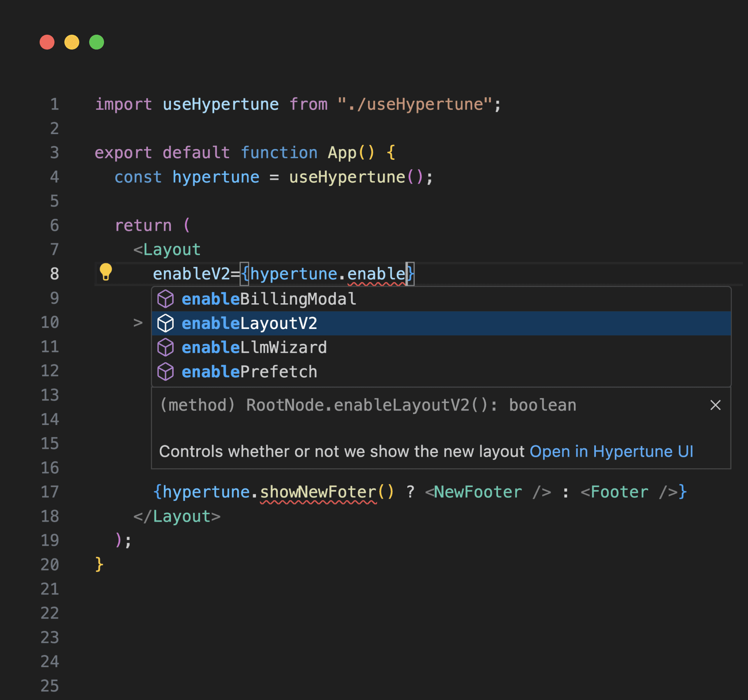Click line number 8 in the gutter
748x700 pixels.
(x=54, y=274)
